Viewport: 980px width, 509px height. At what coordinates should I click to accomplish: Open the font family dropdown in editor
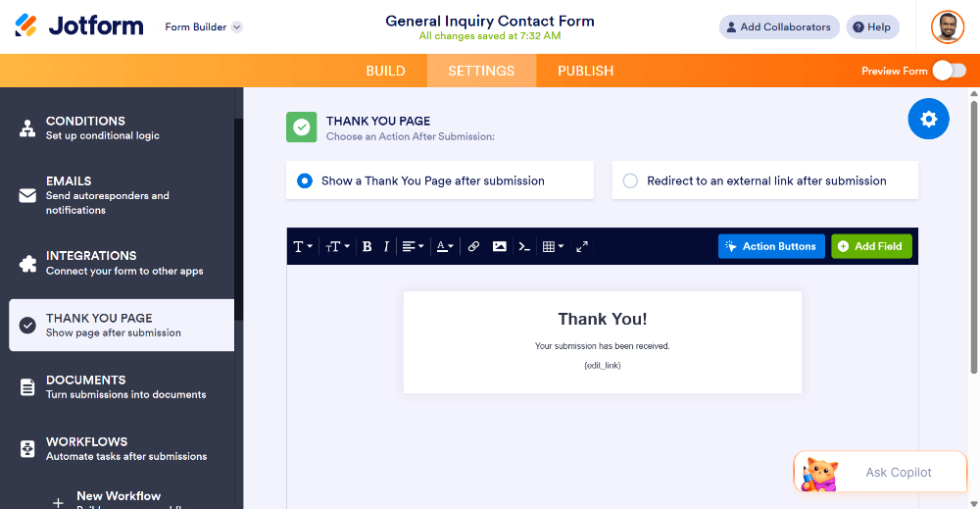point(303,246)
